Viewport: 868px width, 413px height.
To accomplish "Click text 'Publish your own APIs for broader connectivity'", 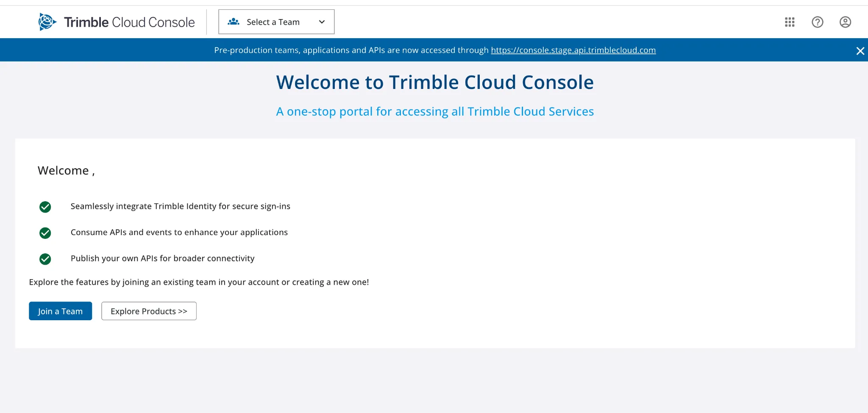I will point(163,258).
